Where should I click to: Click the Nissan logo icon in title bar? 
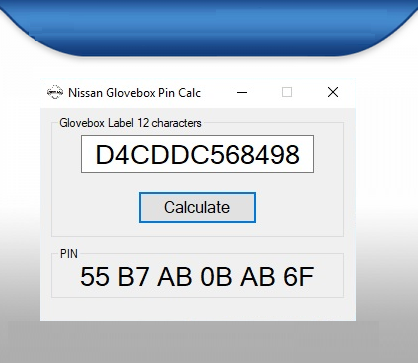point(55,92)
